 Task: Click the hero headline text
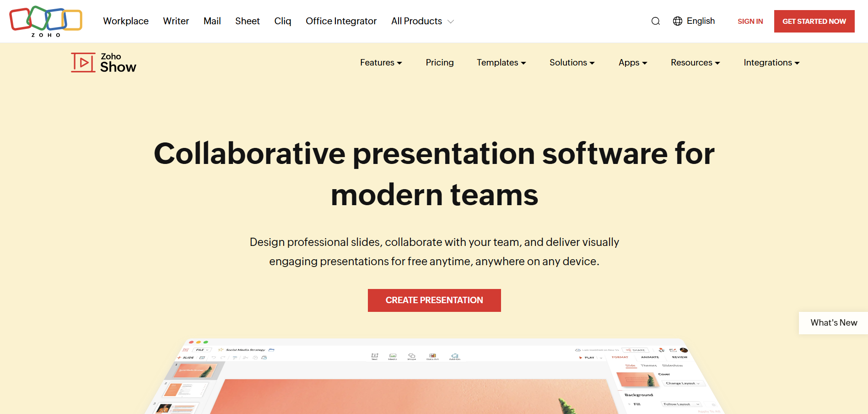(x=434, y=174)
